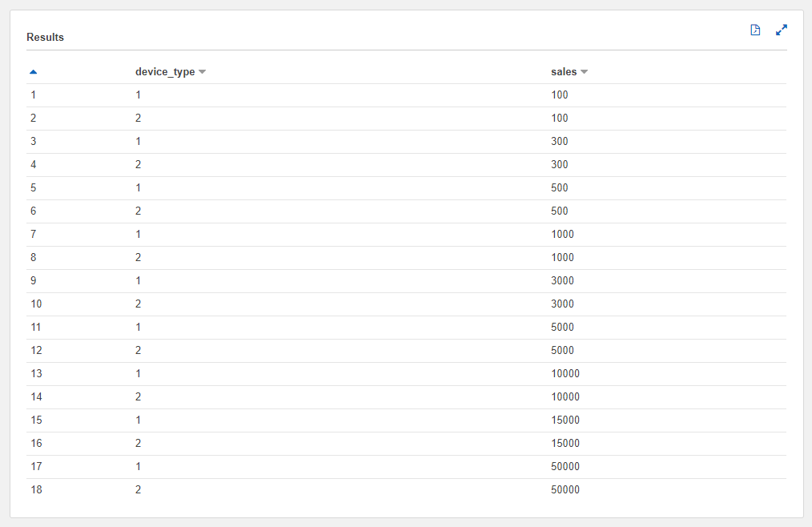Click sales value 15000 in row 15
This screenshot has height=527, width=812.
565,420
